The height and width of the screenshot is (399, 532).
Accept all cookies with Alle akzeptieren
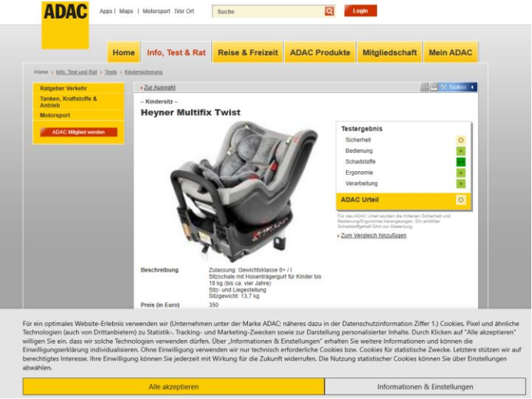click(173, 387)
